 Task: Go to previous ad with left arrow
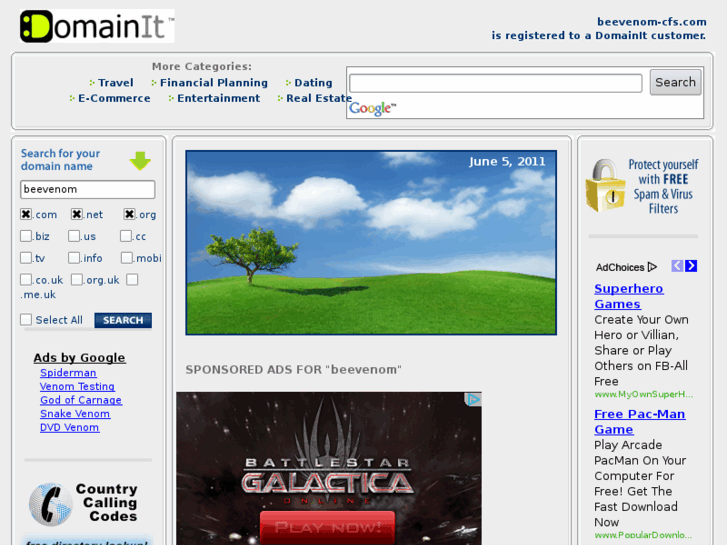pos(677,266)
